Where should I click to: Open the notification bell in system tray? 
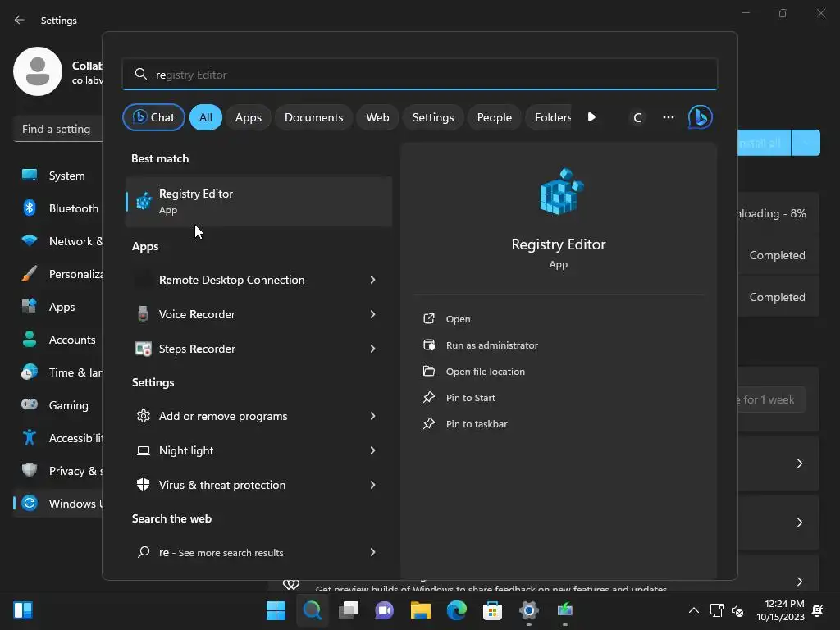818,610
